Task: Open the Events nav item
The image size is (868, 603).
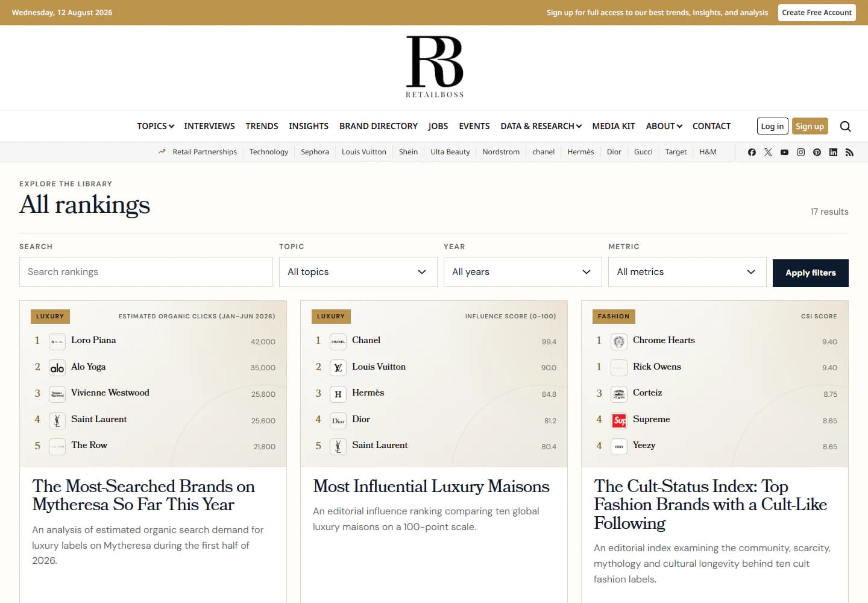Action: [x=474, y=126]
